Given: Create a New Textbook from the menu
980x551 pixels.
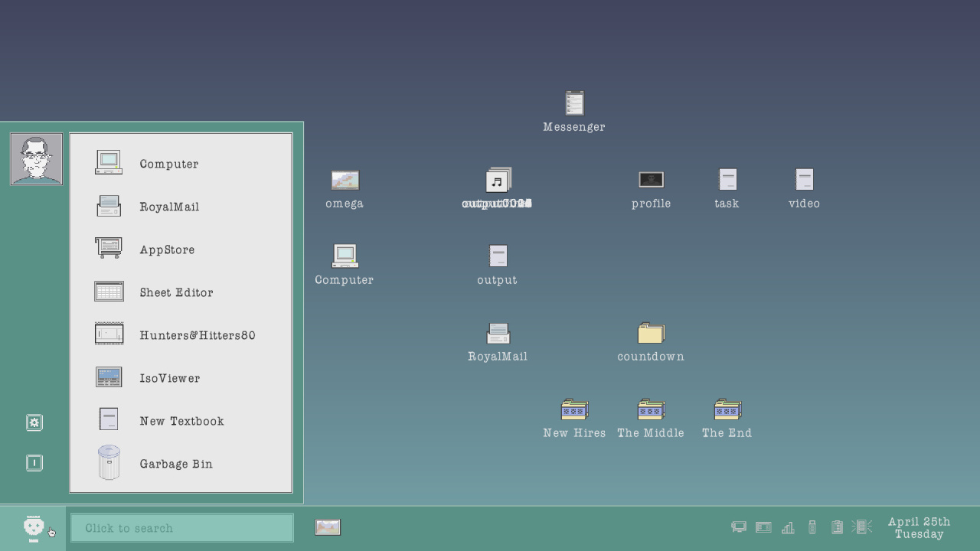Looking at the screenshot, I should (181, 421).
